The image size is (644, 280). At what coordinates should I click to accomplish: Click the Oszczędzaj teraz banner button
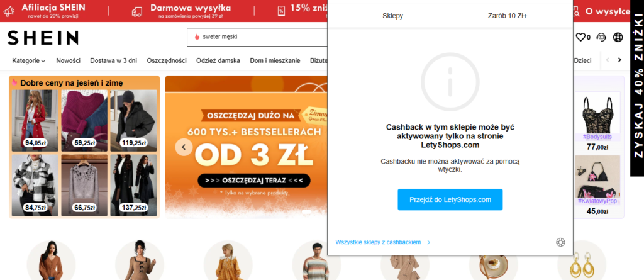click(254, 181)
